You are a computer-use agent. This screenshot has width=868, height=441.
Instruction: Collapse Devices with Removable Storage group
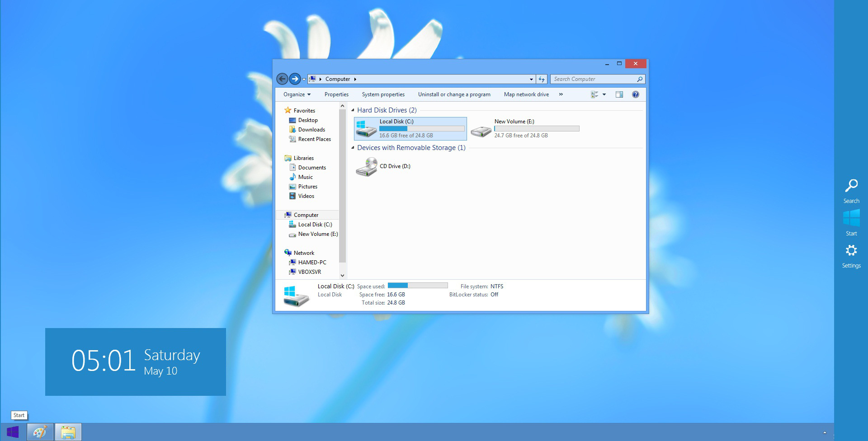[353, 147]
